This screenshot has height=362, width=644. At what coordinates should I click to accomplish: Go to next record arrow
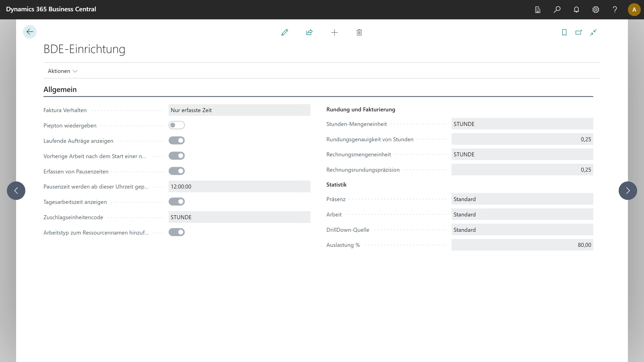[x=628, y=191]
